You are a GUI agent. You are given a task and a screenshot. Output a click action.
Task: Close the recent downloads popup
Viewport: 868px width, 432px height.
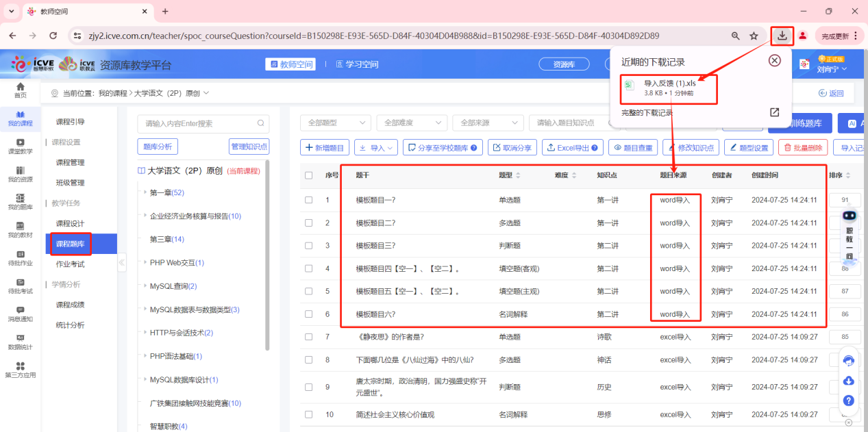pyautogui.click(x=774, y=60)
